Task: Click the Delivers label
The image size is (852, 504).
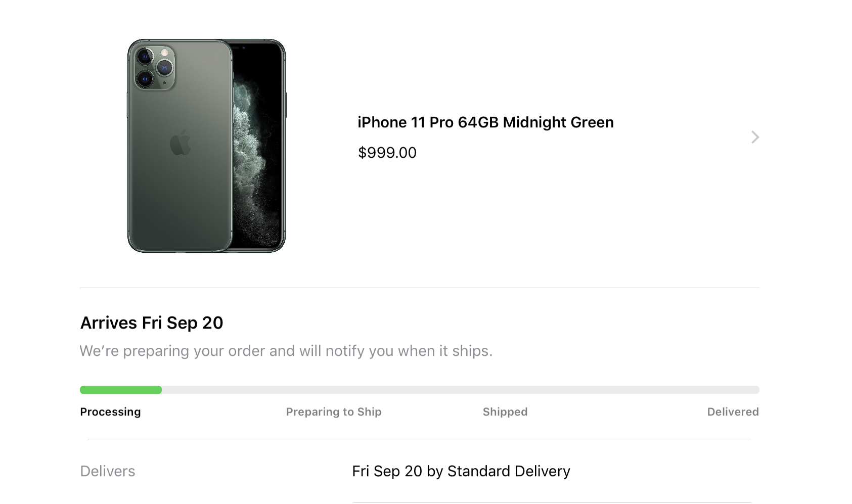Action: [x=108, y=471]
